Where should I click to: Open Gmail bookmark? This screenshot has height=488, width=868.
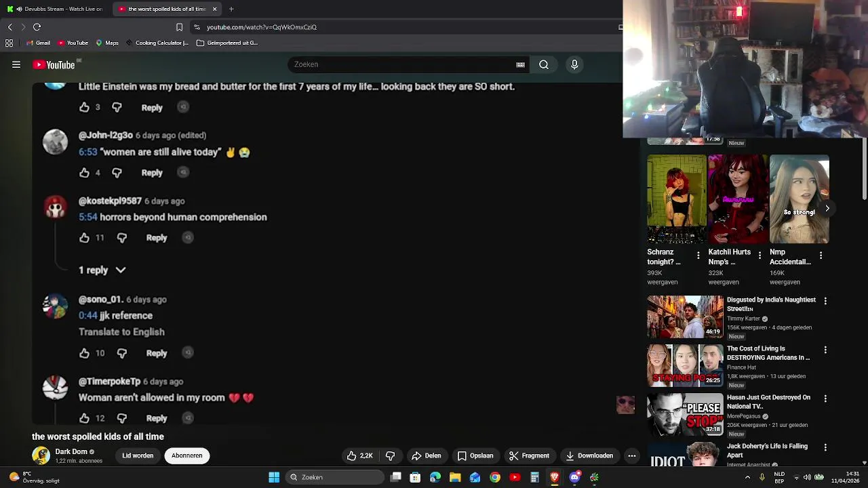coord(38,43)
